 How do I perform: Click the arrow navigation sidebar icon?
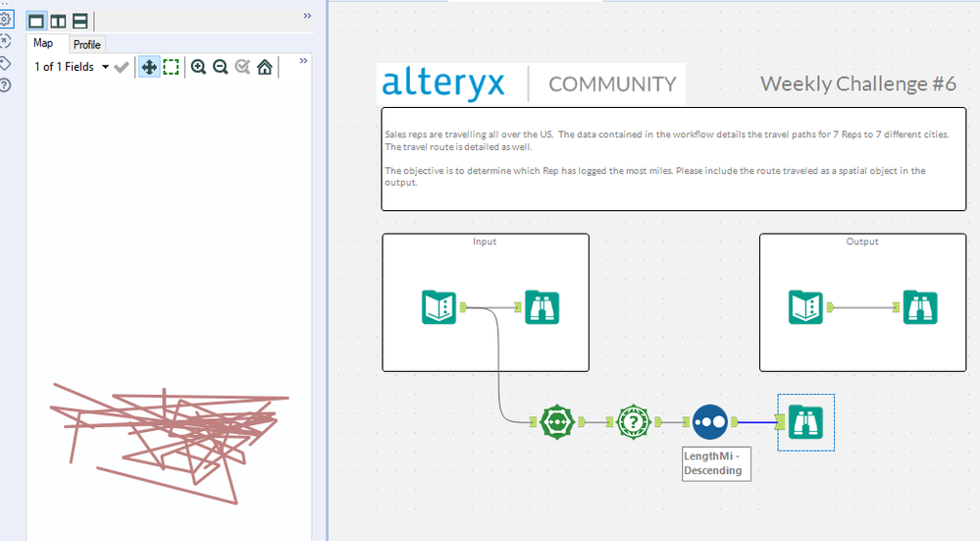pyautogui.click(x=5, y=41)
